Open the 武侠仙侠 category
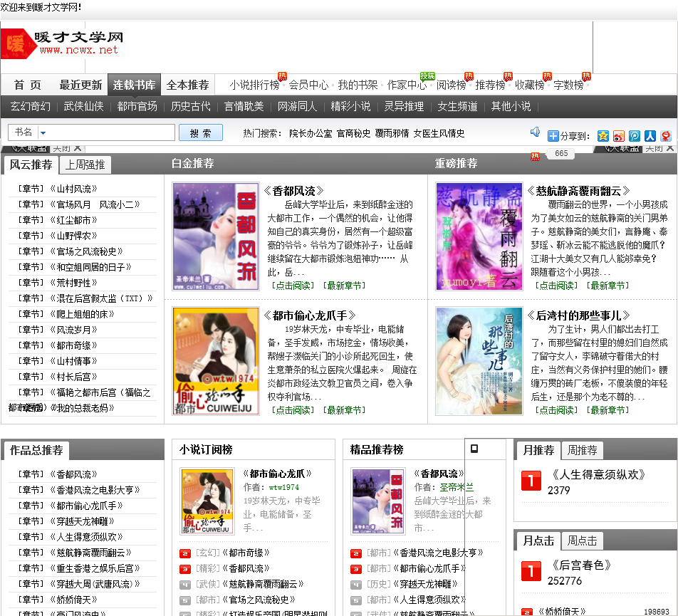Image resolution: width=678 pixels, height=616 pixels. pyautogui.click(x=83, y=106)
